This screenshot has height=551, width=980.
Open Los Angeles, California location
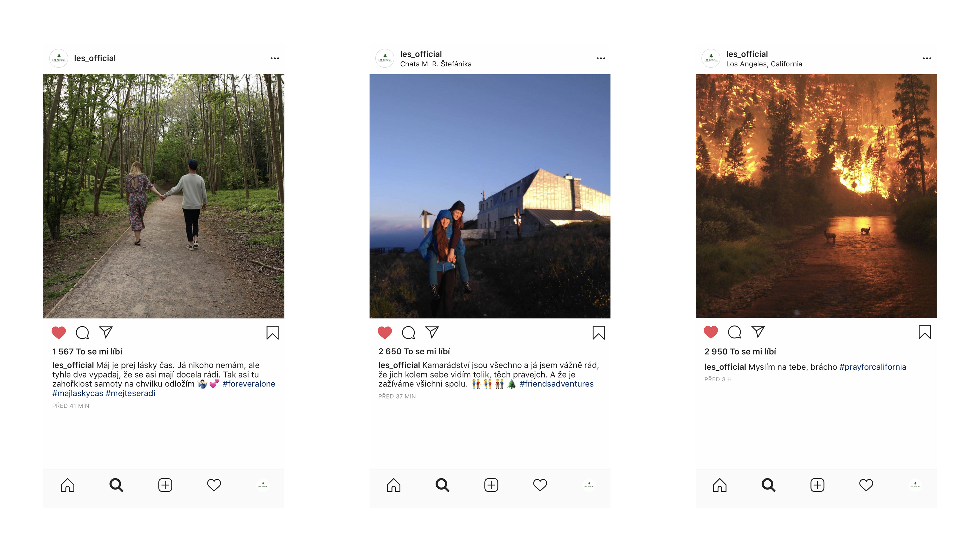coord(764,64)
